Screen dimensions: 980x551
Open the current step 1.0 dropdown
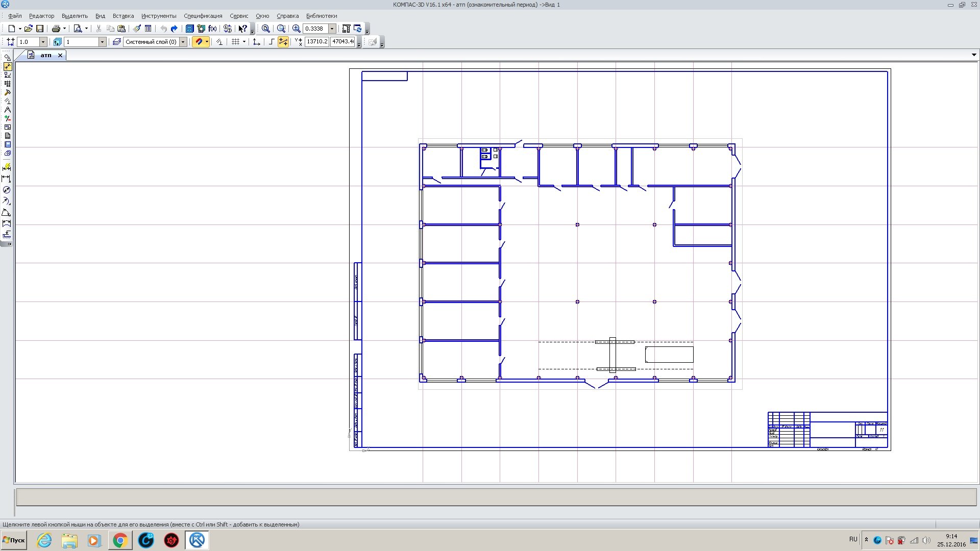[x=43, y=42]
